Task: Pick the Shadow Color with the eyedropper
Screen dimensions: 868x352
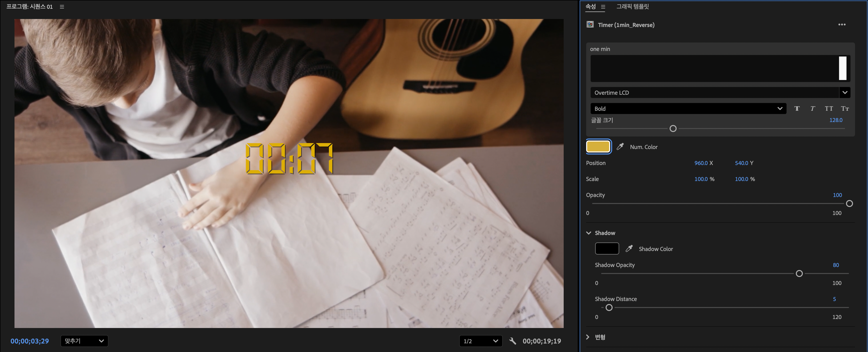Action: pyautogui.click(x=629, y=249)
